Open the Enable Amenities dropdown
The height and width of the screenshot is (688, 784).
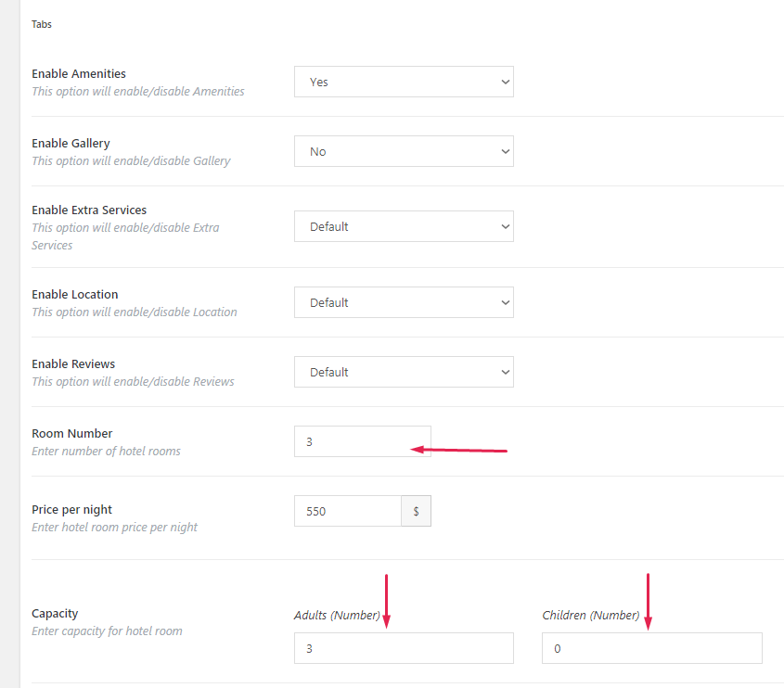(404, 82)
